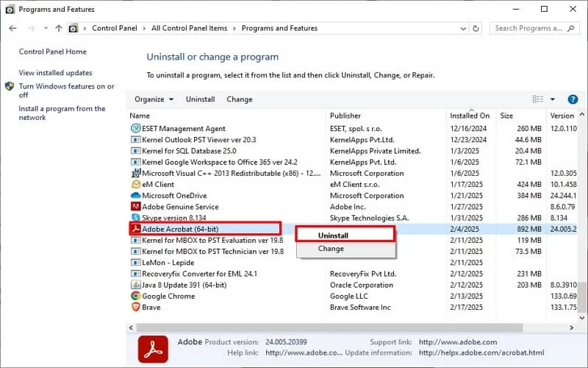Click the horizontal scrollbar thumb

point(329,328)
